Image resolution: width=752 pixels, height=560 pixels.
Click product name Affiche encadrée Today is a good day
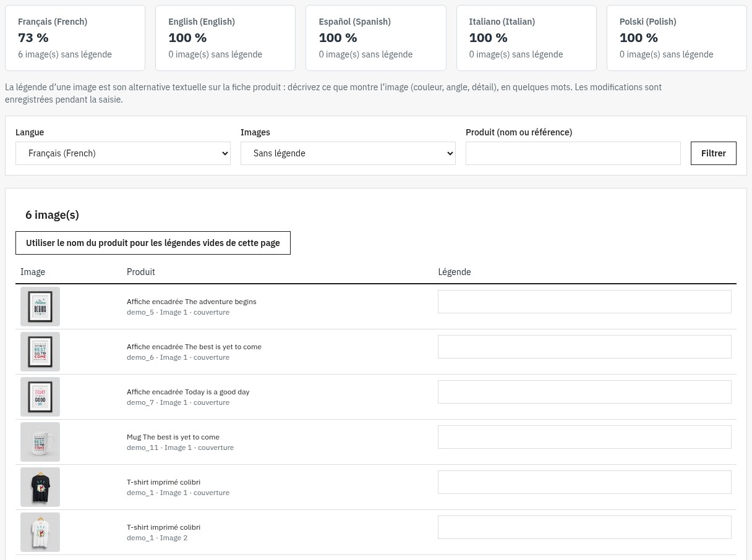click(188, 392)
